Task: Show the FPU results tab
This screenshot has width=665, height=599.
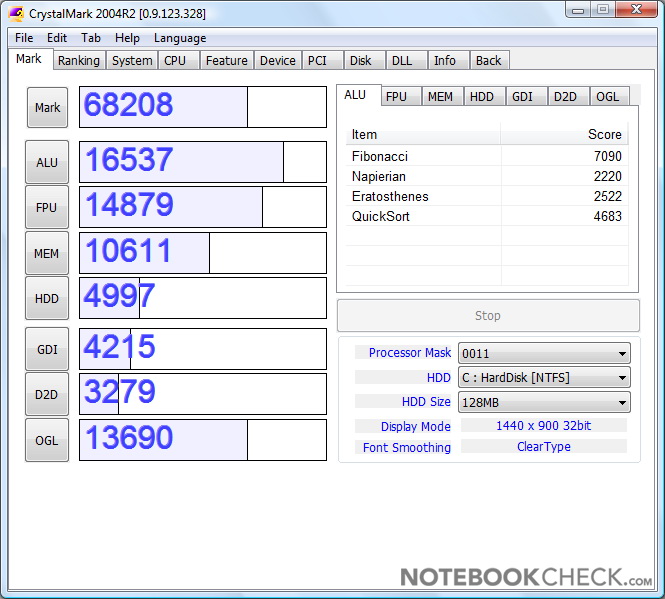Action: pyautogui.click(x=396, y=96)
